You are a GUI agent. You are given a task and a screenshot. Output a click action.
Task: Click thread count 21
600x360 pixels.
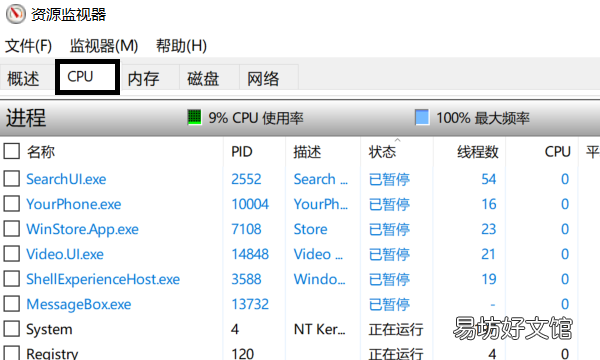click(x=489, y=254)
